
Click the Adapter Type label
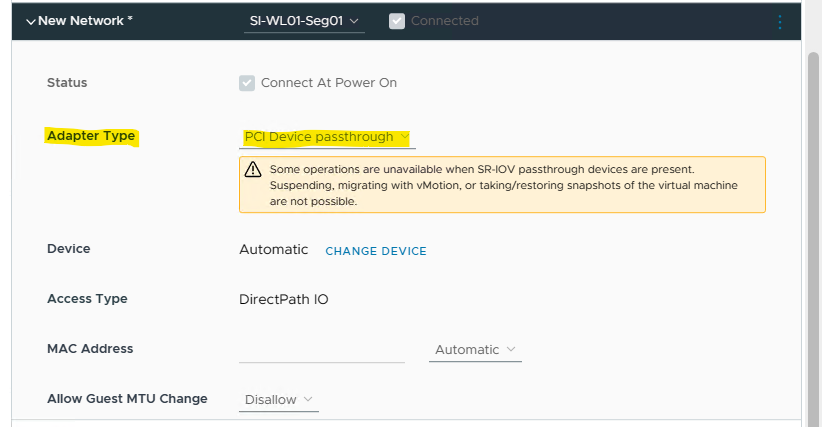click(x=91, y=136)
